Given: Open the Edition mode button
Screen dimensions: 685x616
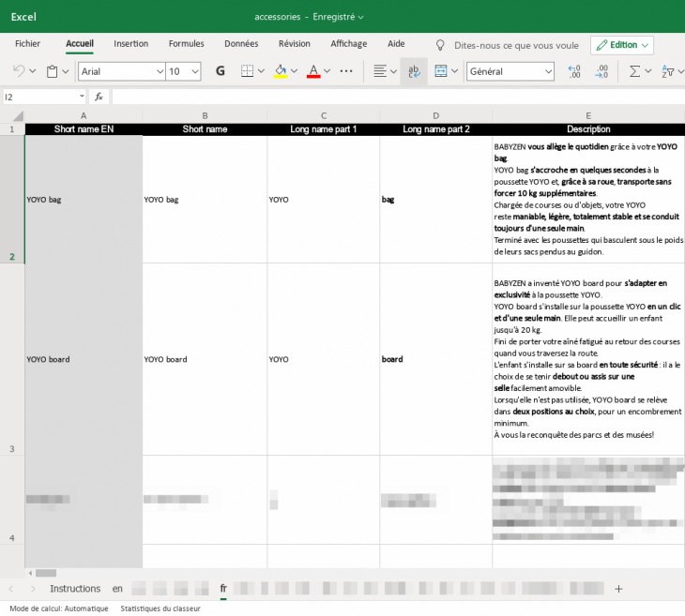Looking at the screenshot, I should point(622,45).
